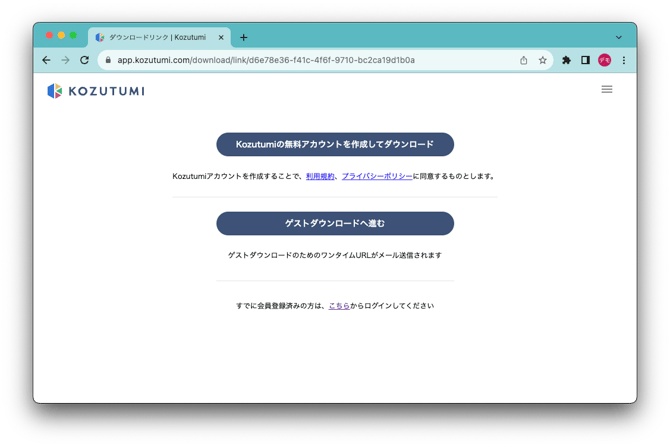Open the browser extensions puzzle icon
This screenshot has height=447, width=670.
click(566, 60)
